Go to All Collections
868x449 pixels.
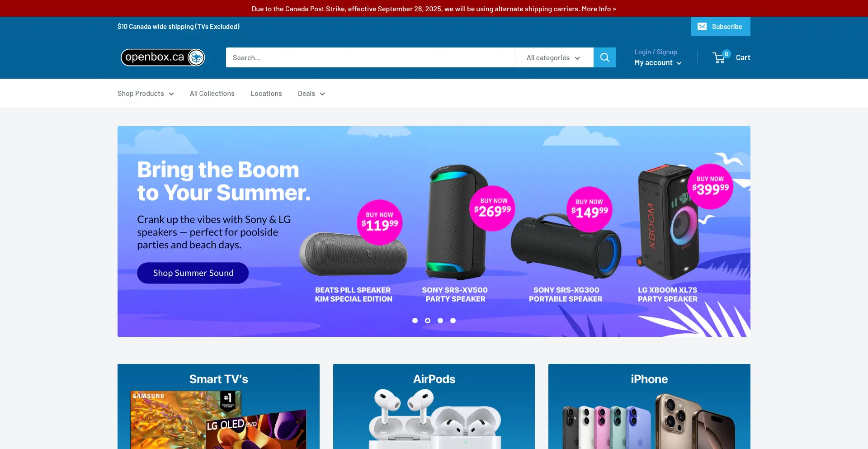point(212,94)
